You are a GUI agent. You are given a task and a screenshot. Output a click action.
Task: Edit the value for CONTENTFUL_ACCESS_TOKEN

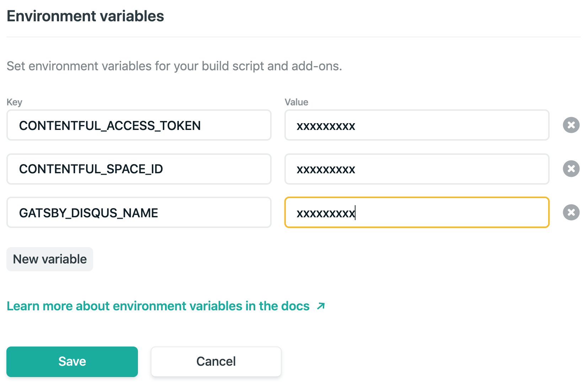click(417, 125)
